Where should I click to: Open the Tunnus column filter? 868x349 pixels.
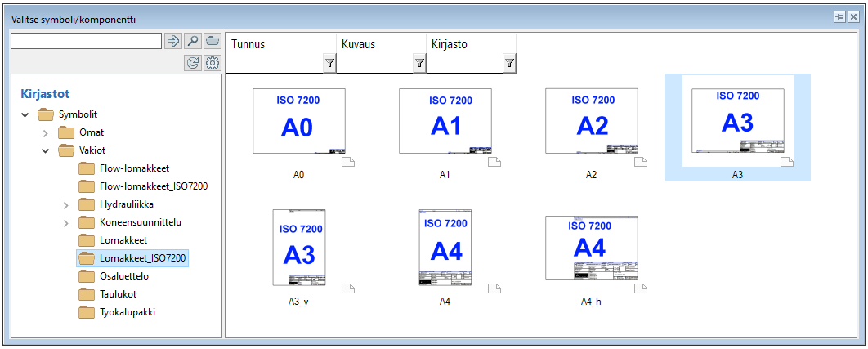[329, 65]
